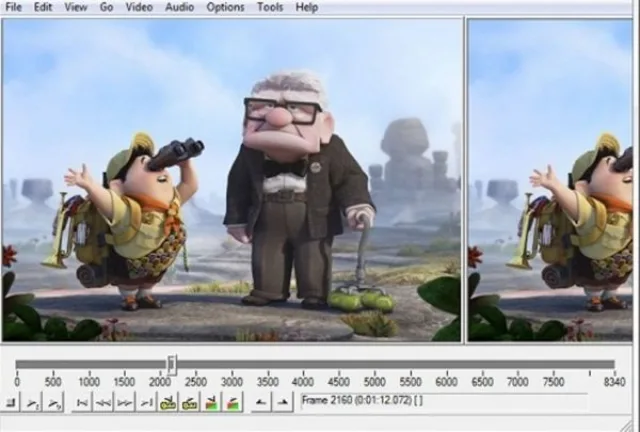This screenshot has height=432, width=640.
Task: Click timeline tick labeled 6500
Action: tap(482, 382)
